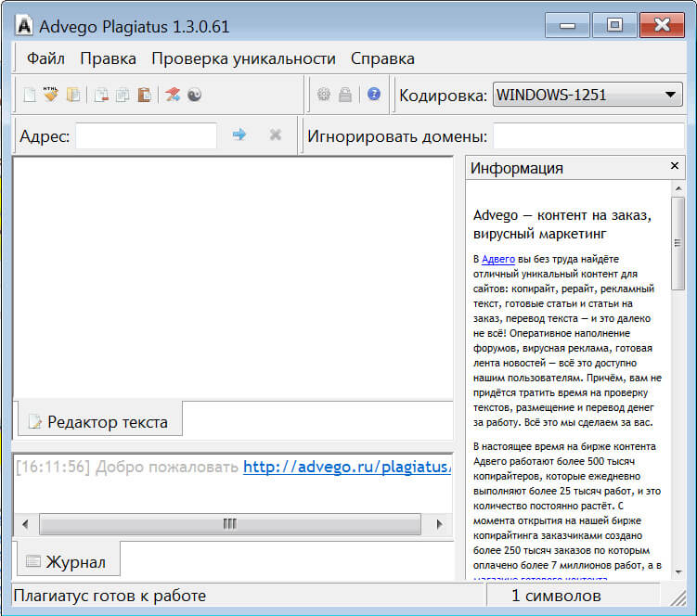This screenshot has height=616, width=697.
Task: Click the Игнорировать домены input field
Action: pos(588,135)
